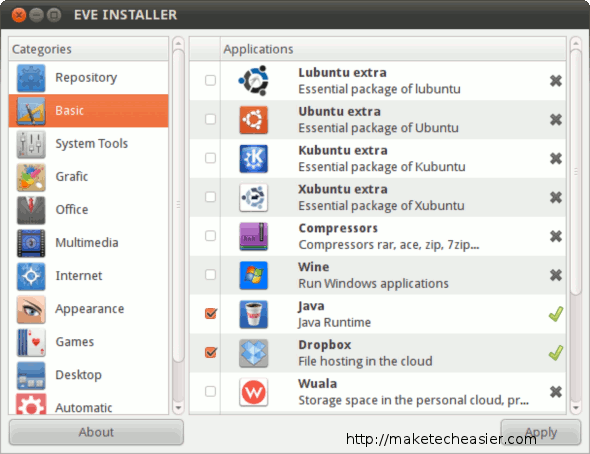Click the applications list scrollbar up arrow

[576, 44]
